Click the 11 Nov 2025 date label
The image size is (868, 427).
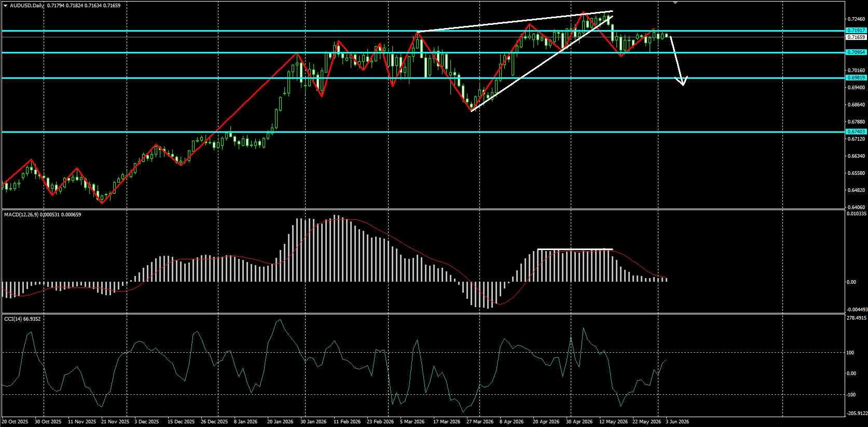click(x=82, y=422)
